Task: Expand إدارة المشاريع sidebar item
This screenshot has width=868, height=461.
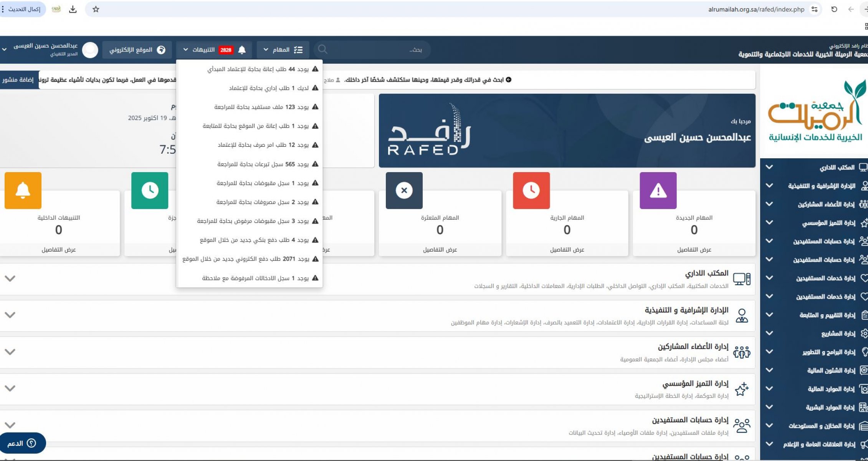Action: pyautogui.click(x=838, y=333)
